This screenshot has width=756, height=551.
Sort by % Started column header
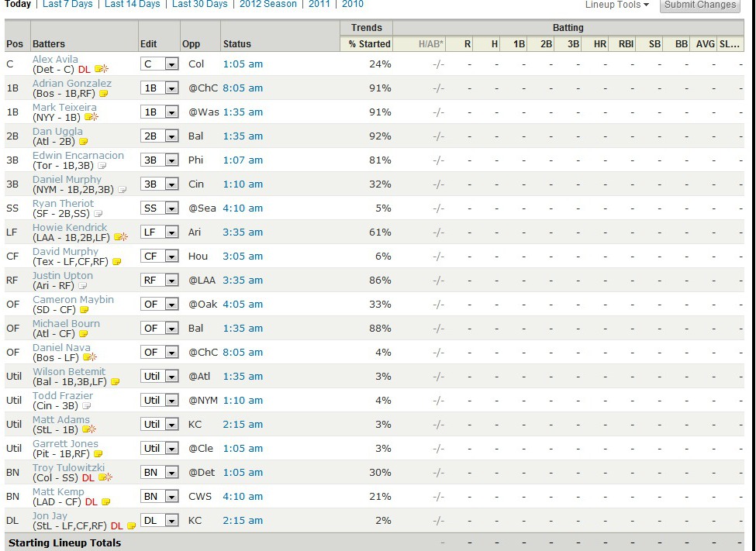tap(370, 44)
